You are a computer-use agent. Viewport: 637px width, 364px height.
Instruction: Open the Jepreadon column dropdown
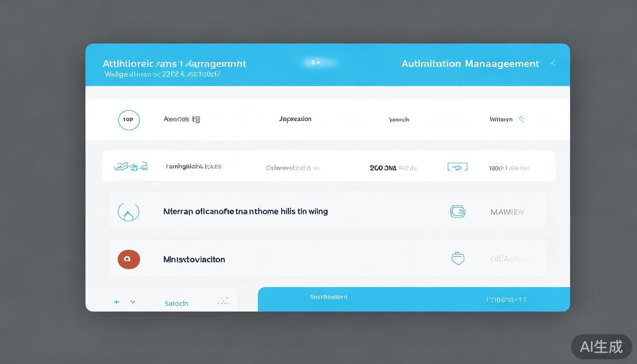(x=295, y=119)
